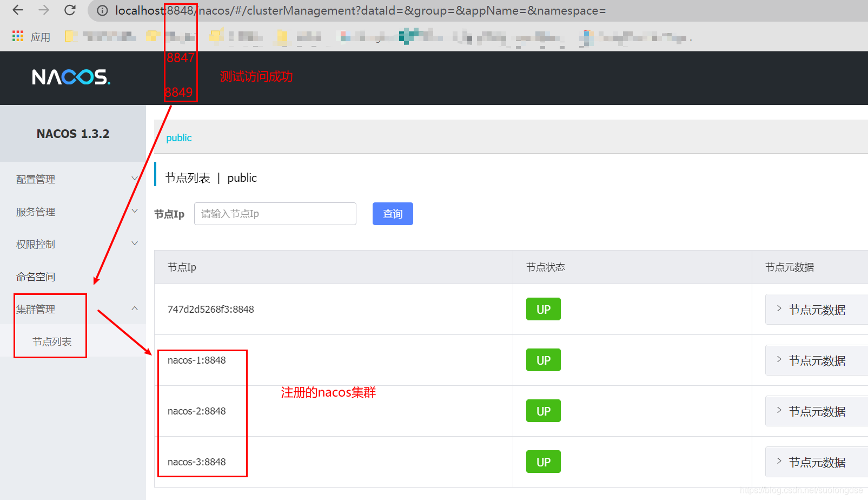Screen dimensions: 868x500
Task: Expand 节点元数据 for nacos-2:8848
Action: click(x=817, y=411)
